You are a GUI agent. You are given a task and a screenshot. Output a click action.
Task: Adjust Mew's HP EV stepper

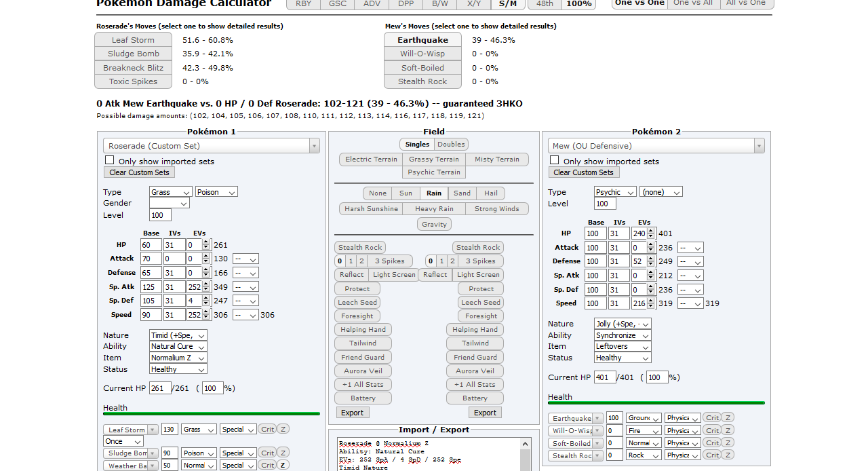click(x=651, y=233)
